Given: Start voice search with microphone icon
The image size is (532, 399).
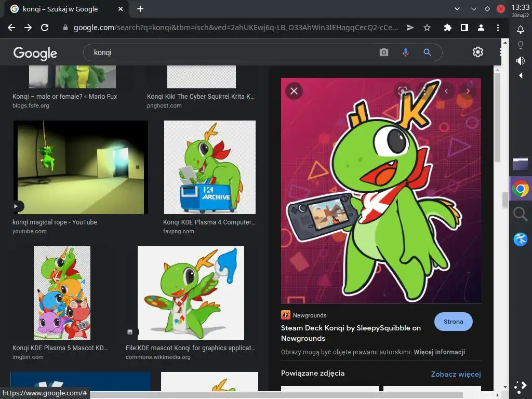Looking at the screenshot, I should click(x=405, y=52).
